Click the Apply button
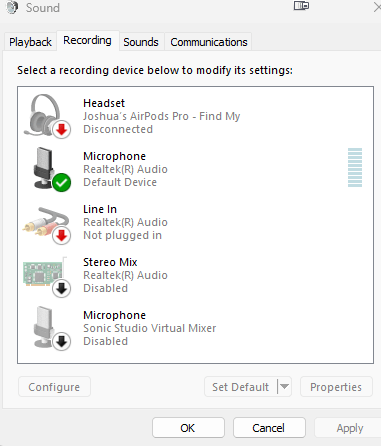381x446 pixels. click(x=349, y=428)
